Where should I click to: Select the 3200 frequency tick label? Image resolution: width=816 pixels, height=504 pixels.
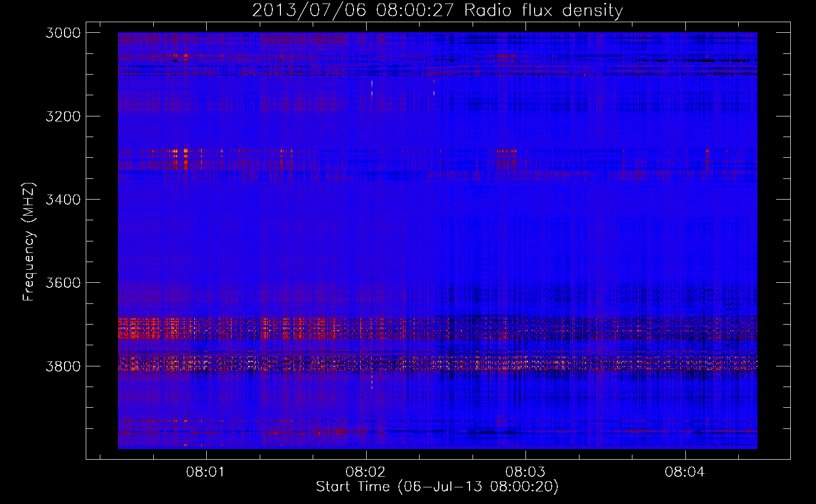63,116
